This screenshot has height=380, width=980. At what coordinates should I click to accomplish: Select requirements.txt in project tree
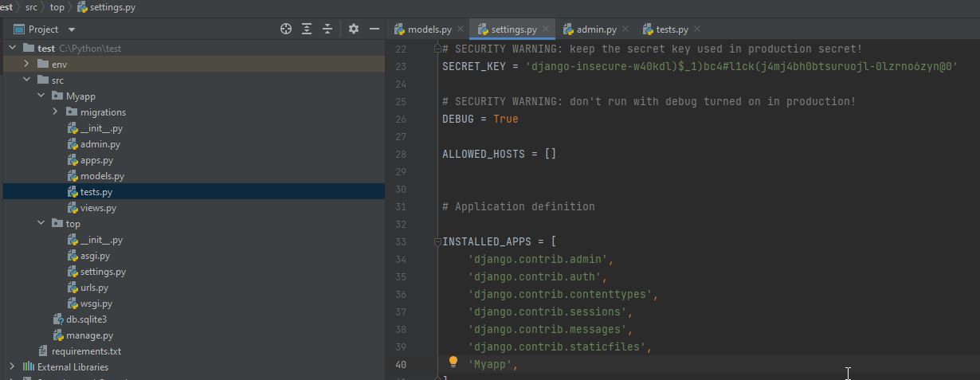click(x=80, y=351)
